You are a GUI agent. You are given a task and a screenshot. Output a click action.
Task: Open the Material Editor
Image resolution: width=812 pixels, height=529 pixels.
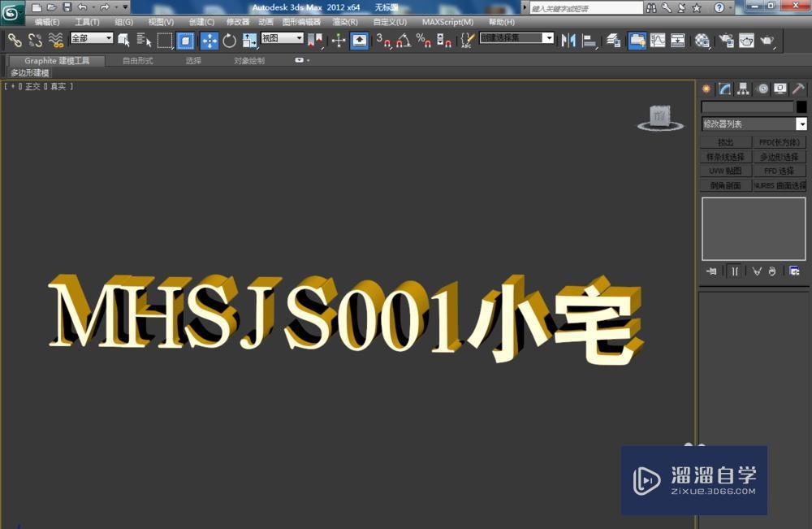[x=700, y=41]
